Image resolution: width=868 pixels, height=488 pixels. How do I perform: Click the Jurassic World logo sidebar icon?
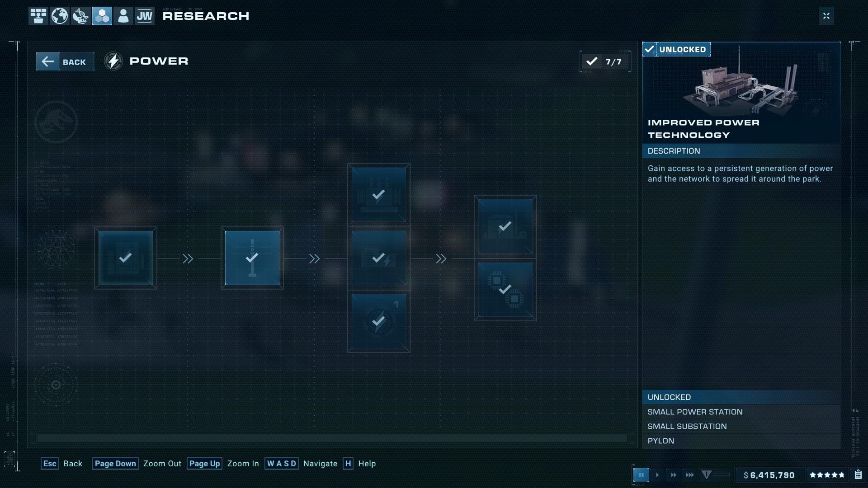coord(56,122)
